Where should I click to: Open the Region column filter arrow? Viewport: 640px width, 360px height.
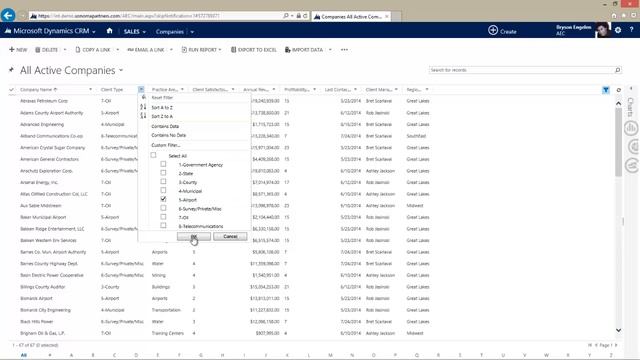[427, 89]
